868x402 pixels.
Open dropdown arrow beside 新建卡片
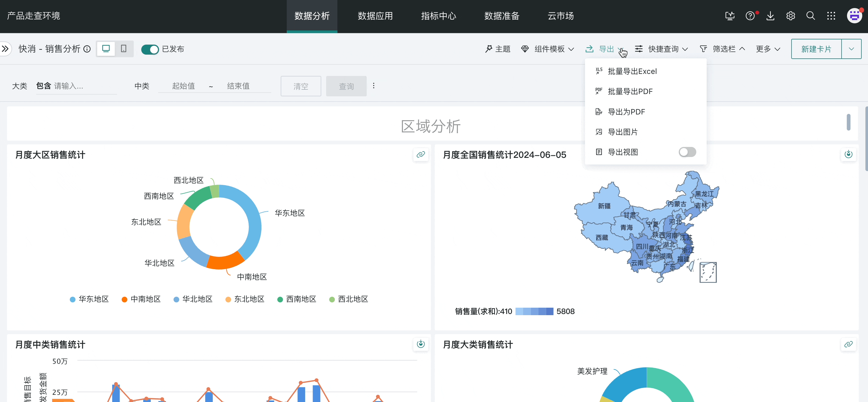tap(851, 49)
